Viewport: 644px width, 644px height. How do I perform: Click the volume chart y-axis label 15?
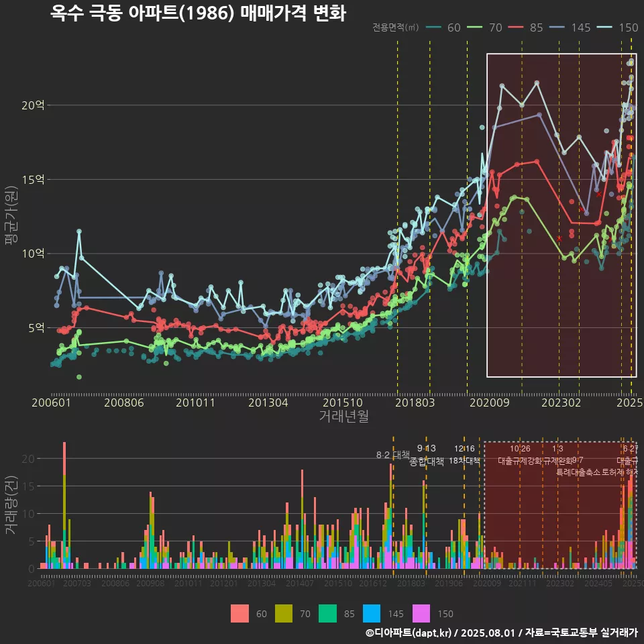pyautogui.click(x=28, y=486)
